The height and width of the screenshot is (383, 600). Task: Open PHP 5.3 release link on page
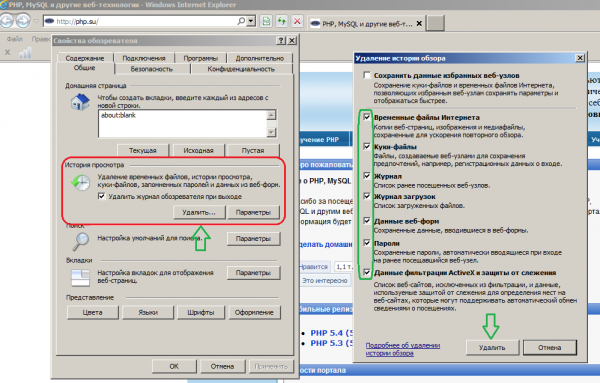click(x=332, y=343)
